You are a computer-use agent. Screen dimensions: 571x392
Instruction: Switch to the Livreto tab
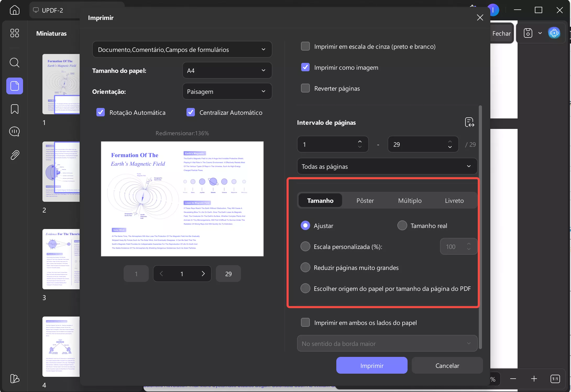pyautogui.click(x=454, y=200)
